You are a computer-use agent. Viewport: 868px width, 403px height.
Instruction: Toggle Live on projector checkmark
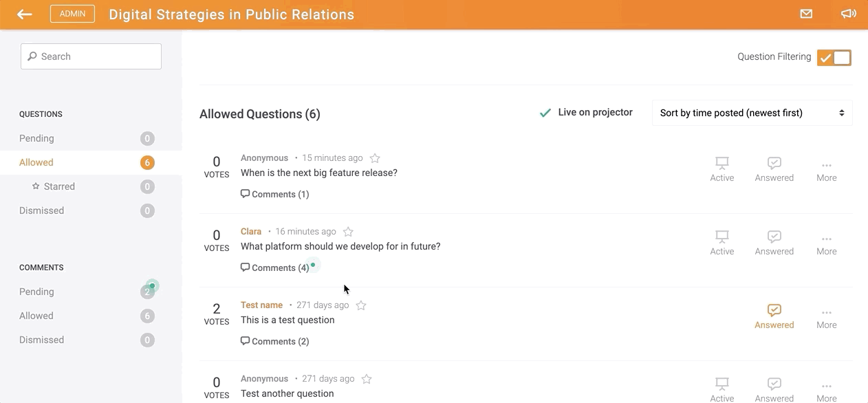545,113
